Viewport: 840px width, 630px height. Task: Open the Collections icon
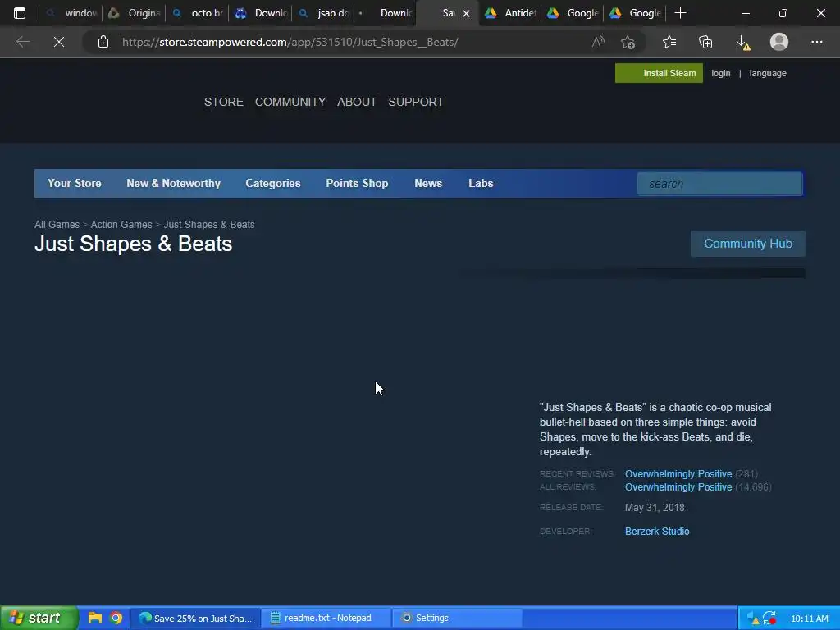point(705,42)
